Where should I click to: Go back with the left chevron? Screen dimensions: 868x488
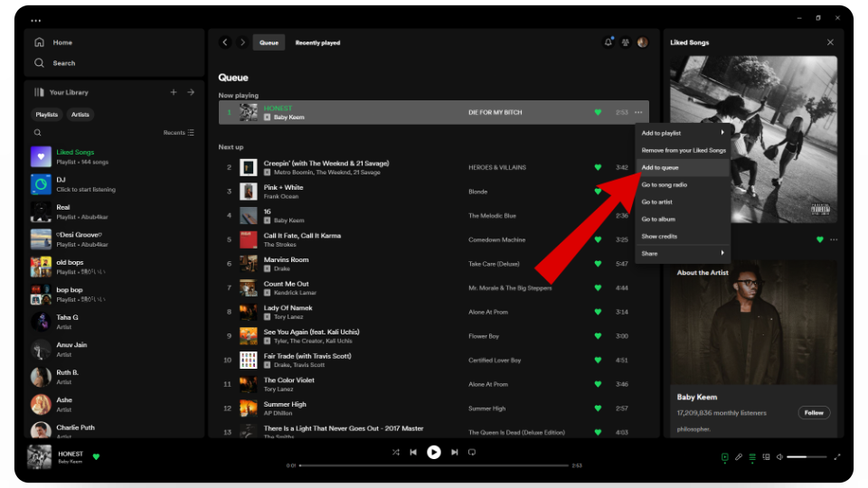(225, 42)
